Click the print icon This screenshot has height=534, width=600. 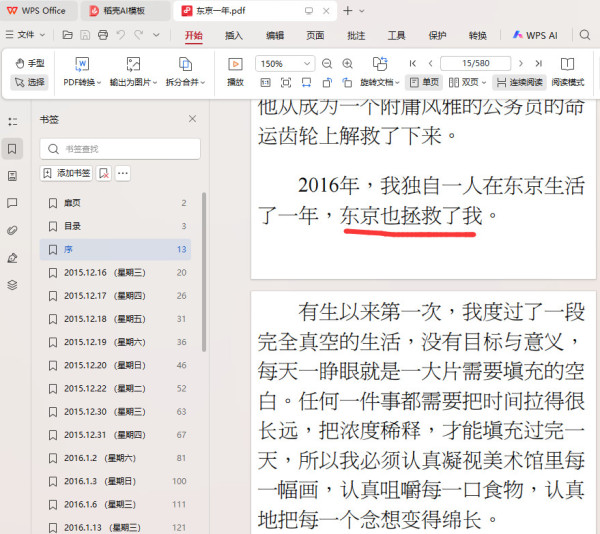click(103, 35)
